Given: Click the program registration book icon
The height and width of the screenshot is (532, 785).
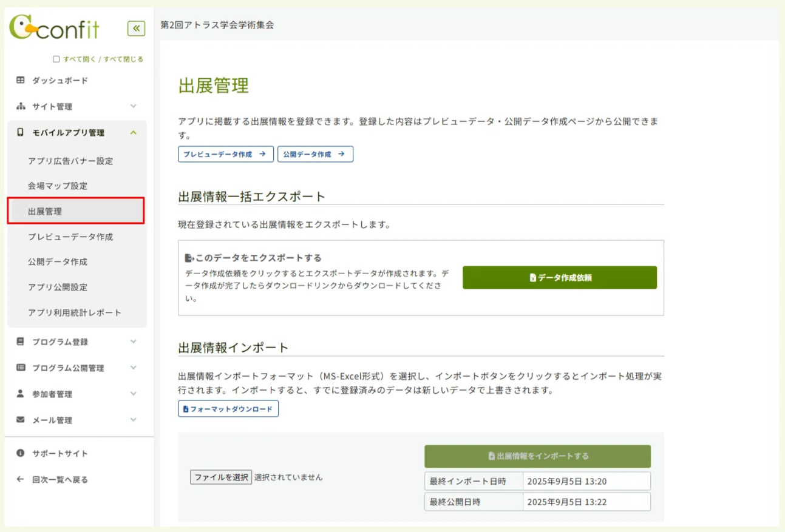Looking at the screenshot, I should pyautogui.click(x=21, y=342).
